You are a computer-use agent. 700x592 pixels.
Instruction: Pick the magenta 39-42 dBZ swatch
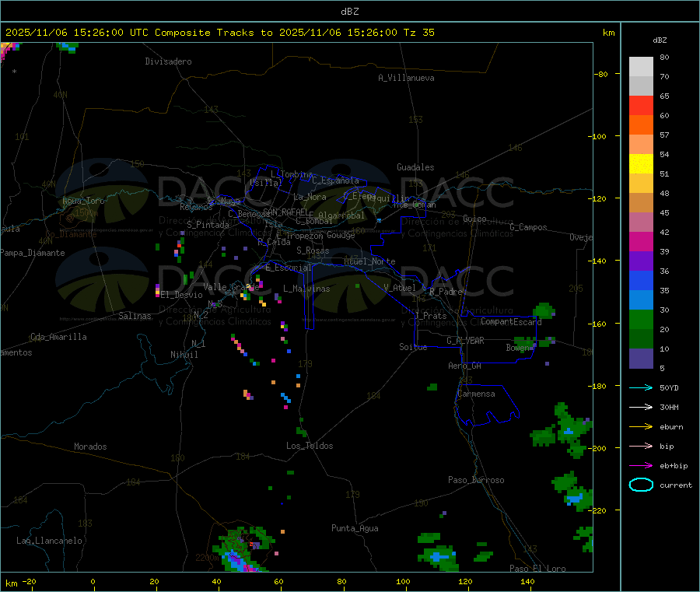[x=641, y=241]
